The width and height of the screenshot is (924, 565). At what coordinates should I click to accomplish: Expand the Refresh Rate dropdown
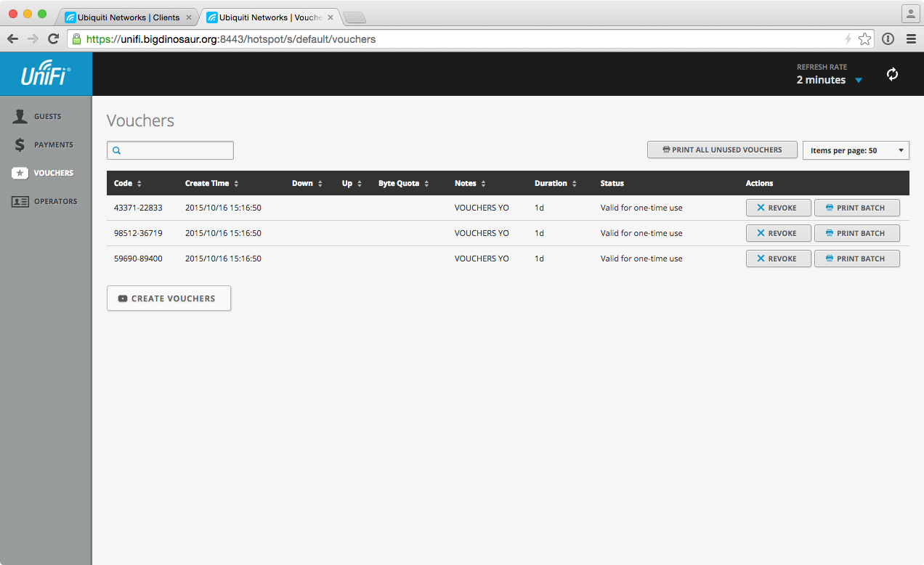(x=830, y=80)
